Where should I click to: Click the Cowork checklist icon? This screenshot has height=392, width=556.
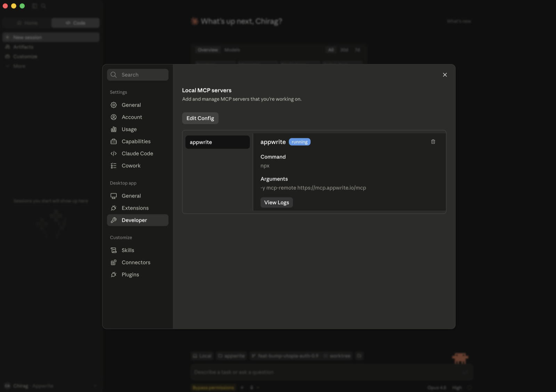click(x=114, y=166)
